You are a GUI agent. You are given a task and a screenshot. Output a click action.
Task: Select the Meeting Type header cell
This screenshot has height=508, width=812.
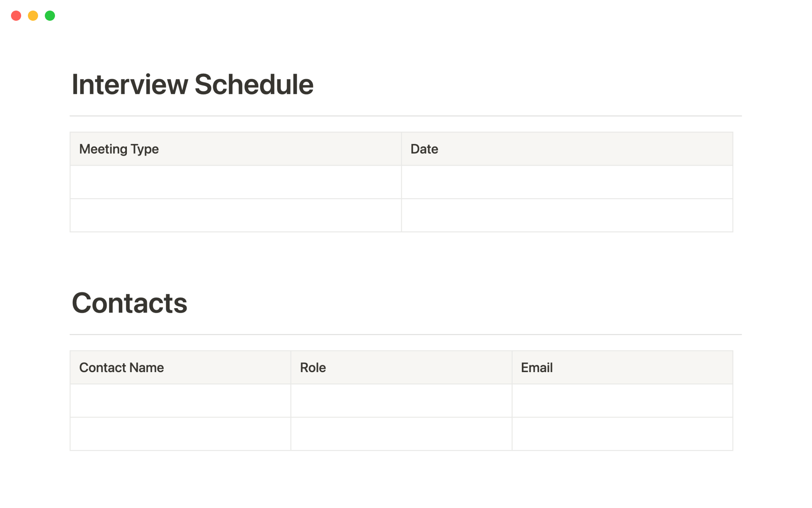pyautogui.click(x=236, y=149)
